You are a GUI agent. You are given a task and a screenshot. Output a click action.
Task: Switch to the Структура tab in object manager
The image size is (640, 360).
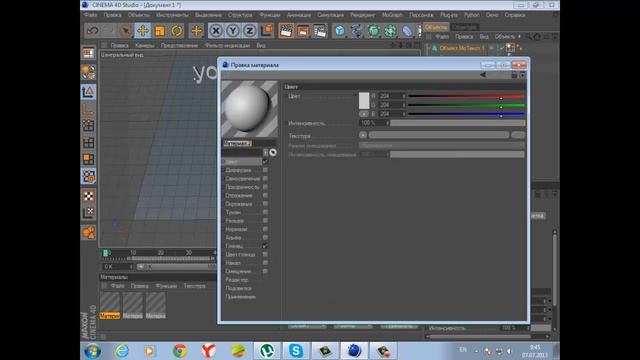tap(465, 27)
